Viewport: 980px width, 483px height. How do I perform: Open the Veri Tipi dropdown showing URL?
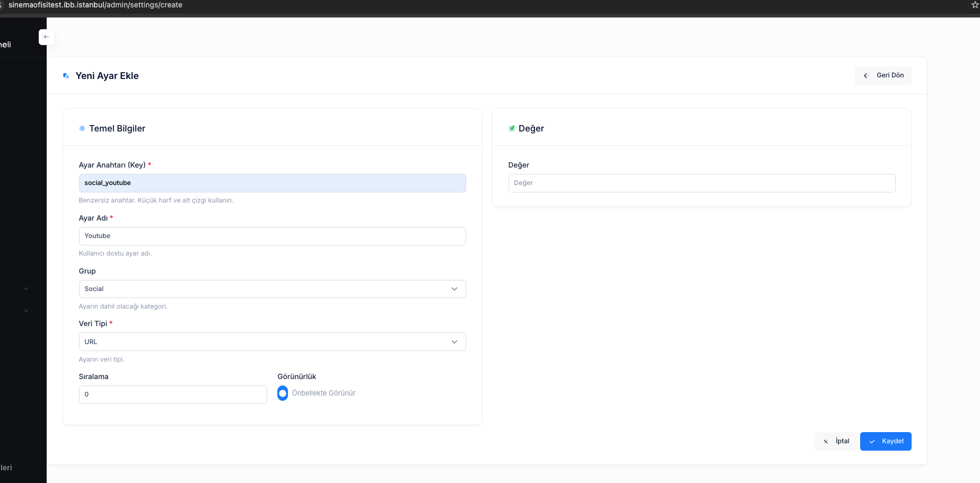coord(273,342)
